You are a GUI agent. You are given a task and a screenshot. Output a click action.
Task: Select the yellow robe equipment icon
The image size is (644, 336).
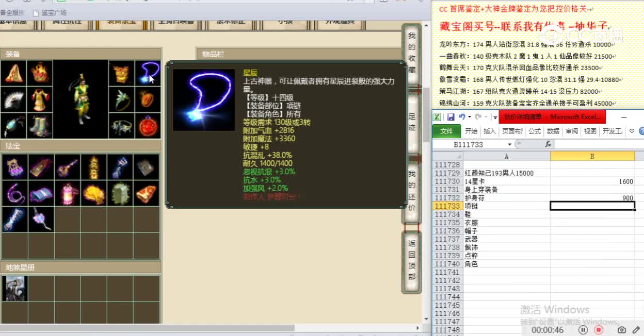(40, 99)
